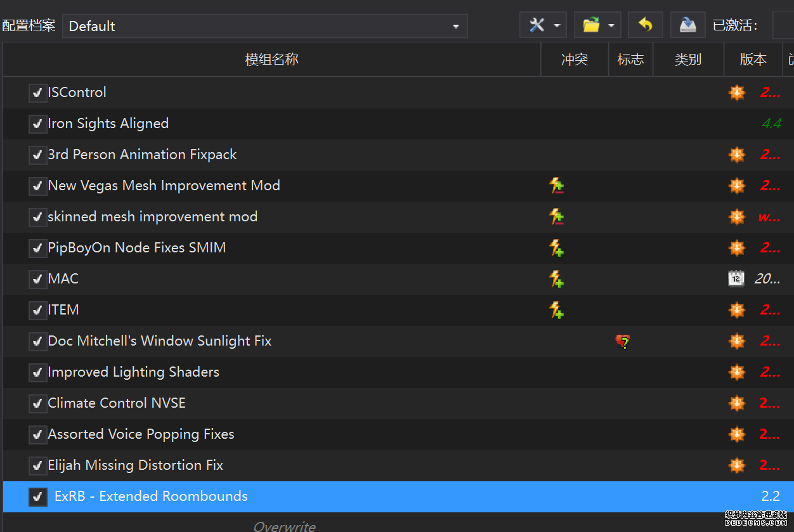Click conflict lightning icon for New Vegas Mesh Improvement Mod

[x=557, y=186]
